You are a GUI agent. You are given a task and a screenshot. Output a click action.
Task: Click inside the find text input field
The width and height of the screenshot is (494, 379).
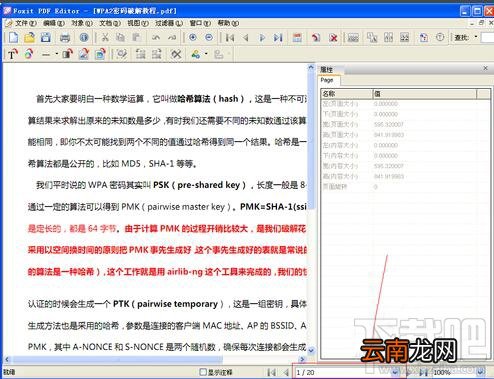point(487,38)
